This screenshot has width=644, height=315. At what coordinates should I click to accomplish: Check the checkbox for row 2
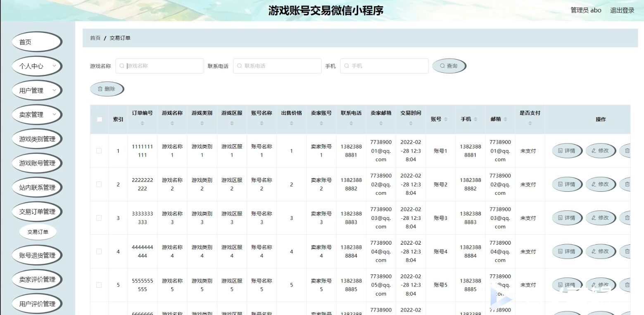point(99,184)
